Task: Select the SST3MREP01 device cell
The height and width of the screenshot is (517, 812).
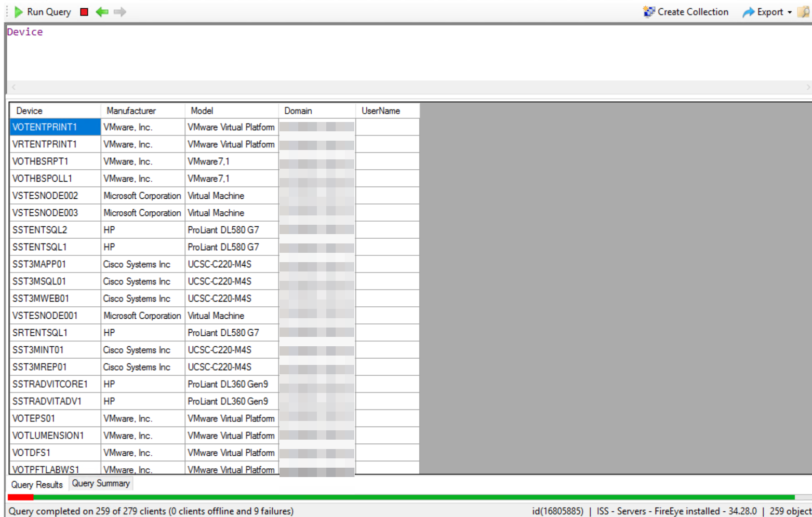Action: click(55, 367)
